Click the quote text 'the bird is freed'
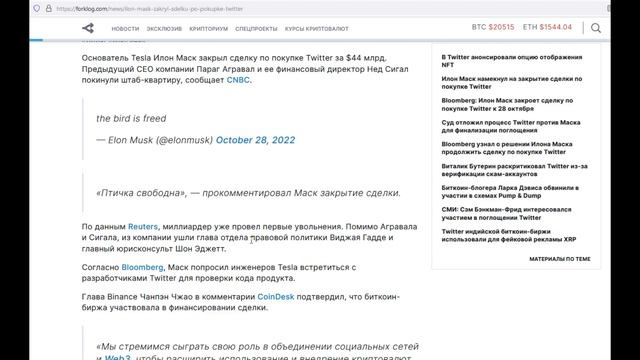This screenshot has width=640, height=360. tap(131, 118)
